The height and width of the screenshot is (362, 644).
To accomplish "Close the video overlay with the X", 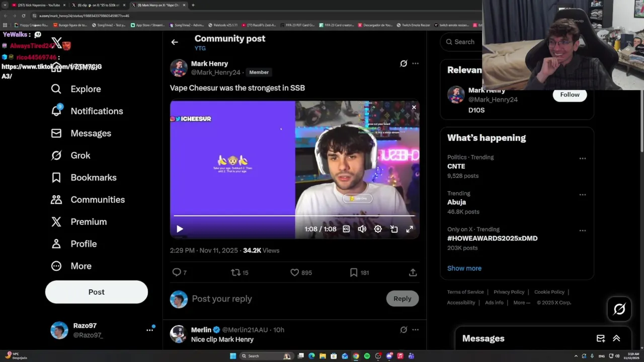I will point(414,107).
